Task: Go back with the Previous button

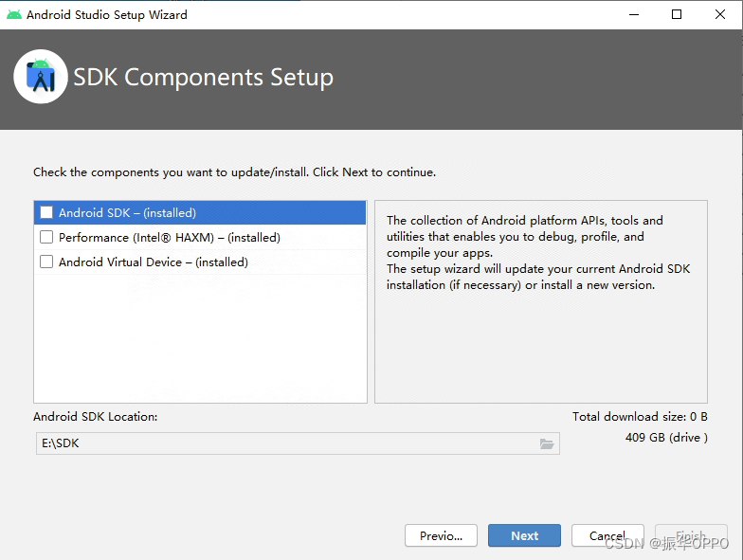Action: [x=441, y=535]
